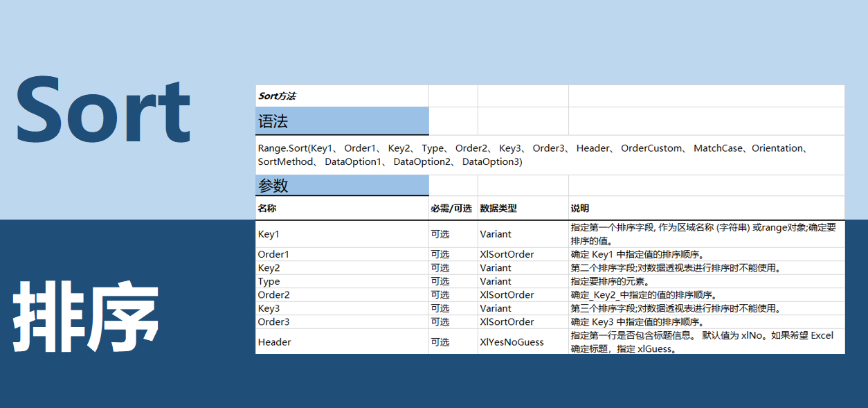Screen dimensions: 868x408
Task: Select the Range.Sort syntax text cell
Action: pos(550,155)
